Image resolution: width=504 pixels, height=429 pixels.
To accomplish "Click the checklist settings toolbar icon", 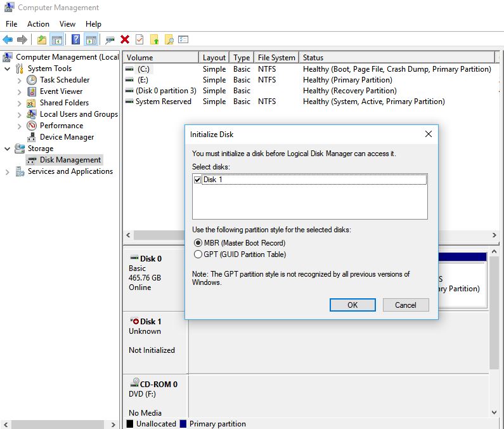I will 183,39.
